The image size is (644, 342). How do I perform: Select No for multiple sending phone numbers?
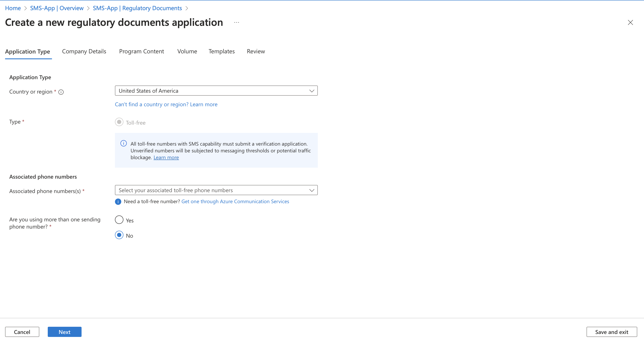119,235
